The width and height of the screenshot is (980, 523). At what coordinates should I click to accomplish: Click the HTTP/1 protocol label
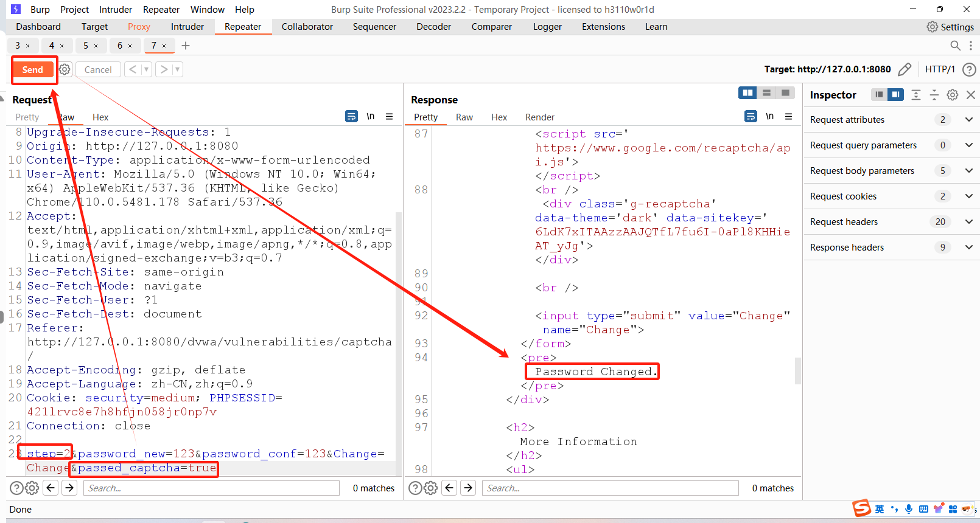[x=940, y=69]
